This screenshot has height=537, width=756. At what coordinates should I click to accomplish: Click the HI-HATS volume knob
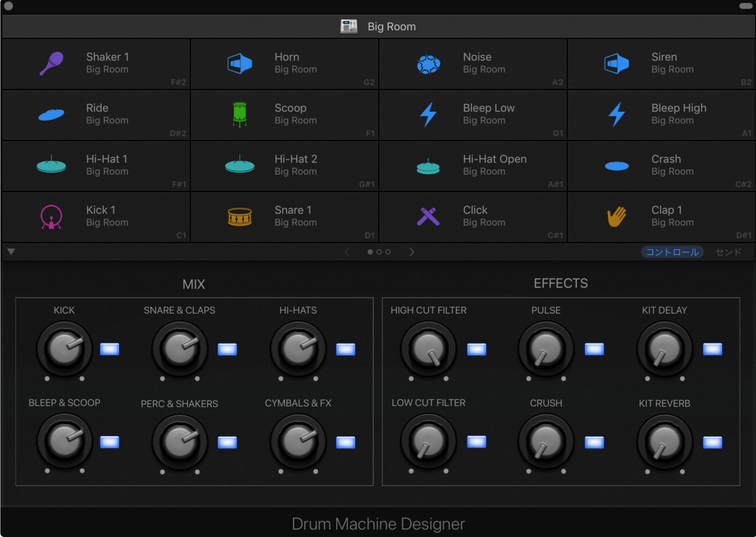[x=298, y=349]
